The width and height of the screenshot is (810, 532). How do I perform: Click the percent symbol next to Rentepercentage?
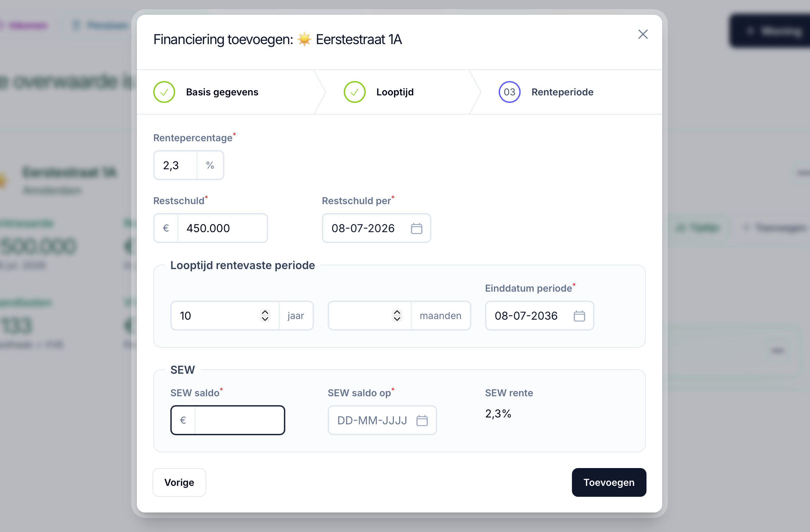coord(210,165)
